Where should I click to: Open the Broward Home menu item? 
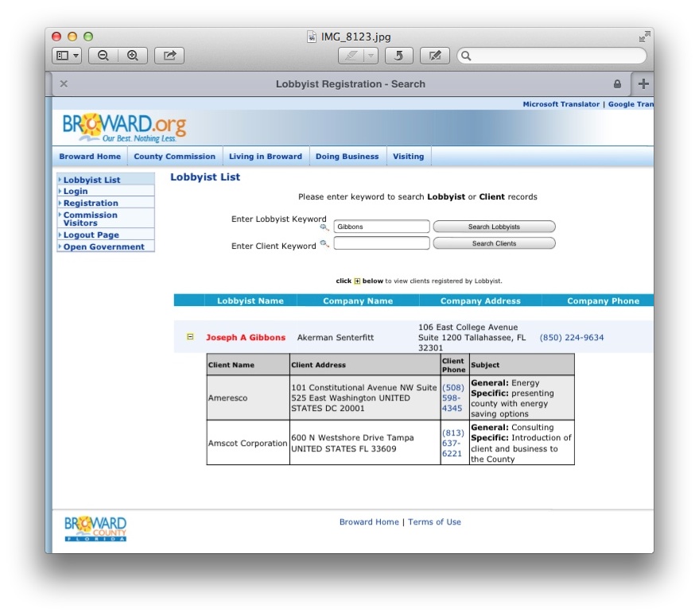coord(90,157)
